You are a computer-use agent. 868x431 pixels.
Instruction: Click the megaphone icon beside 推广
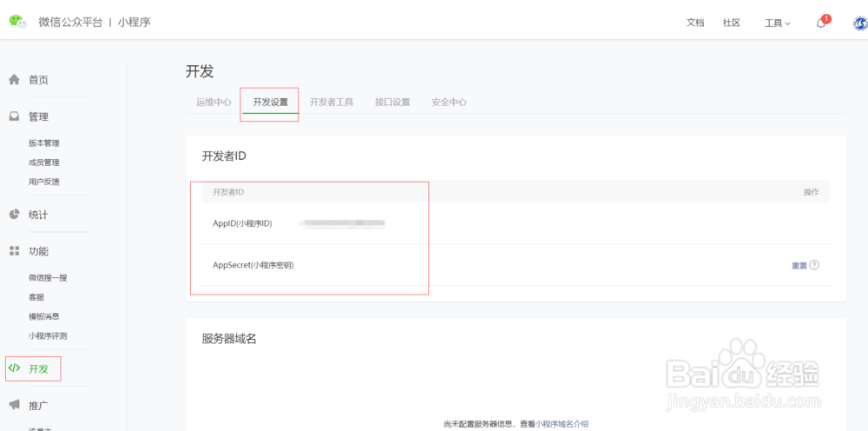click(x=15, y=404)
